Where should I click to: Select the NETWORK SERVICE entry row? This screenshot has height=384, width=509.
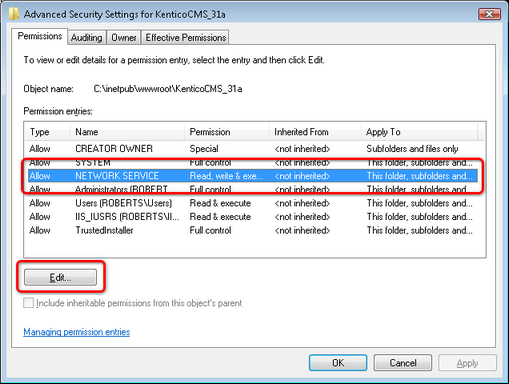tap(253, 176)
